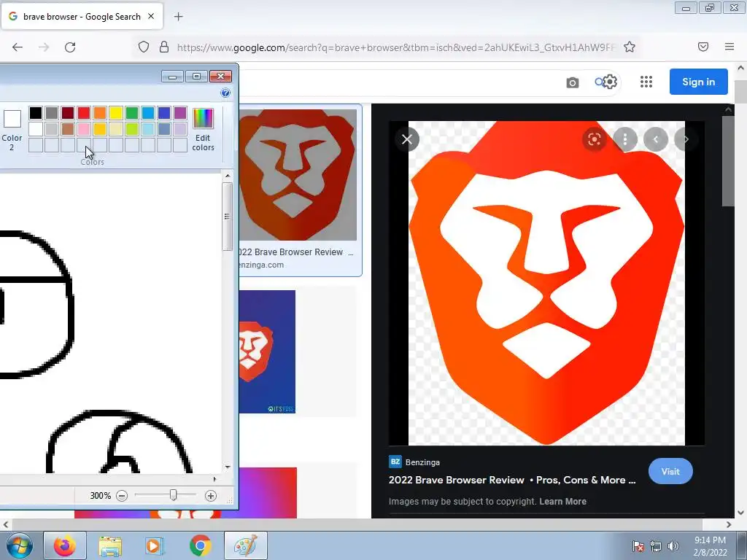
Task: Select the brave browser Google Search tab
Action: coord(82,16)
